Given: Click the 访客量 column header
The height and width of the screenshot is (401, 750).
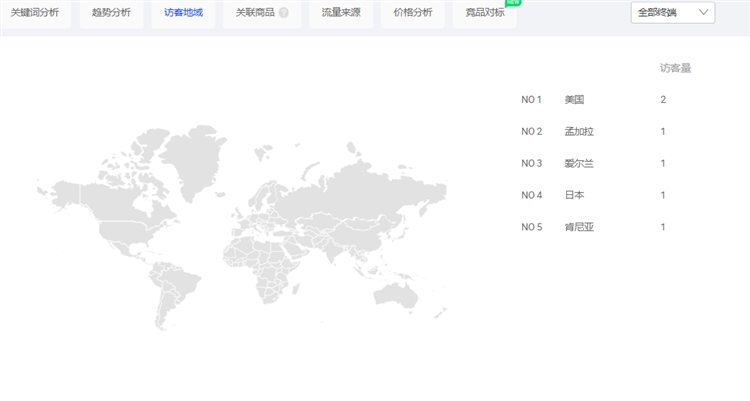Looking at the screenshot, I should (675, 68).
